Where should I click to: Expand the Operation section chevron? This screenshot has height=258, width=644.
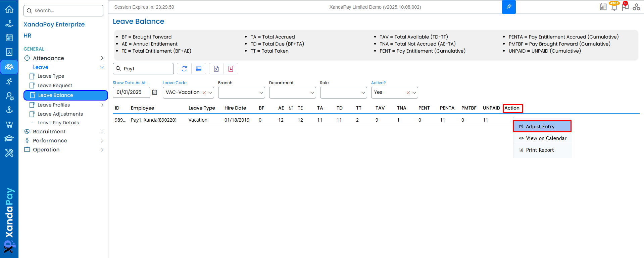pyautogui.click(x=102, y=150)
